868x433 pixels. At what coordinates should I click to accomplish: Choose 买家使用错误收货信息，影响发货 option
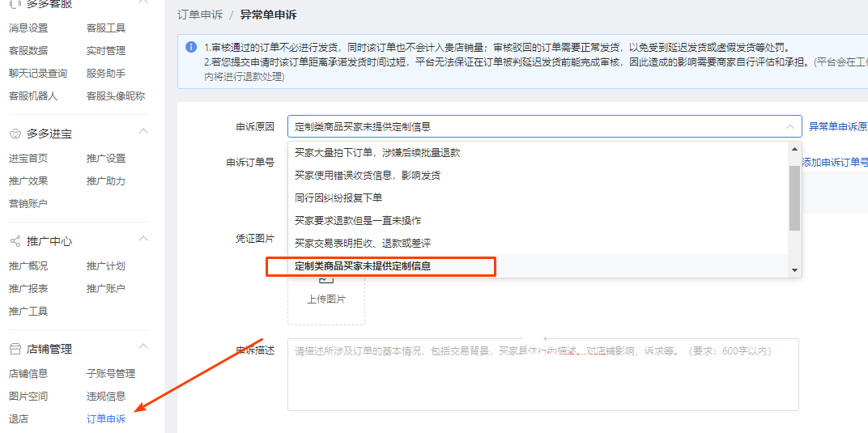click(367, 175)
